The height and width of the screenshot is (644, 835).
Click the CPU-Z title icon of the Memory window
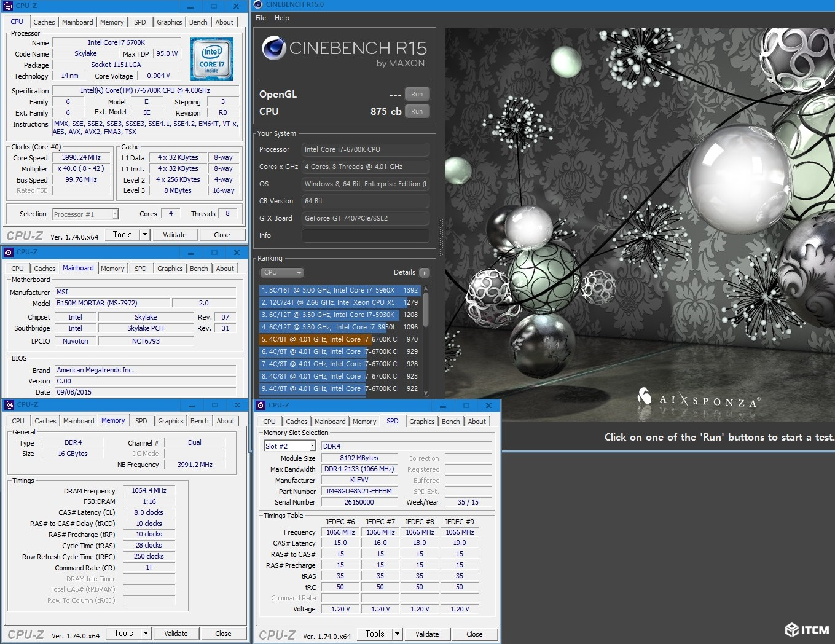[x=9, y=404]
